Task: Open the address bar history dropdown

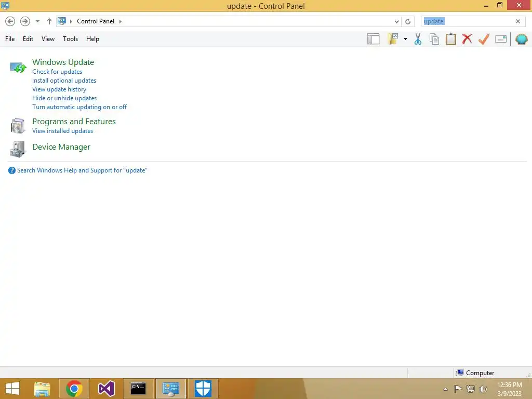Action: pos(396,21)
